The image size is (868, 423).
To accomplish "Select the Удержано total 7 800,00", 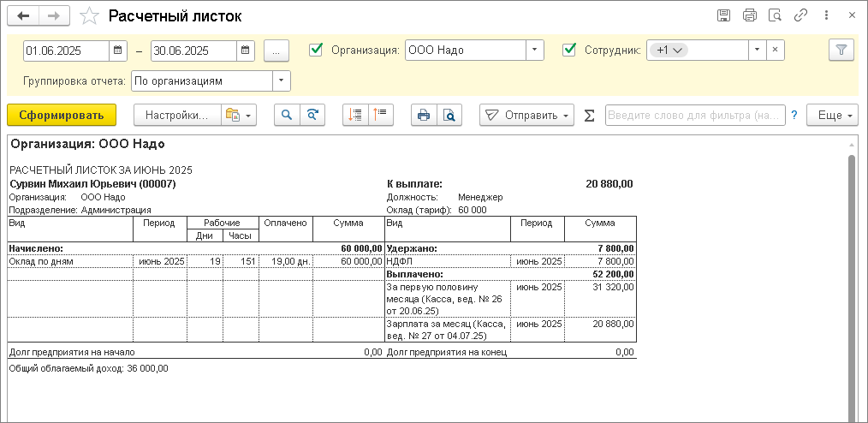I will (x=616, y=248).
